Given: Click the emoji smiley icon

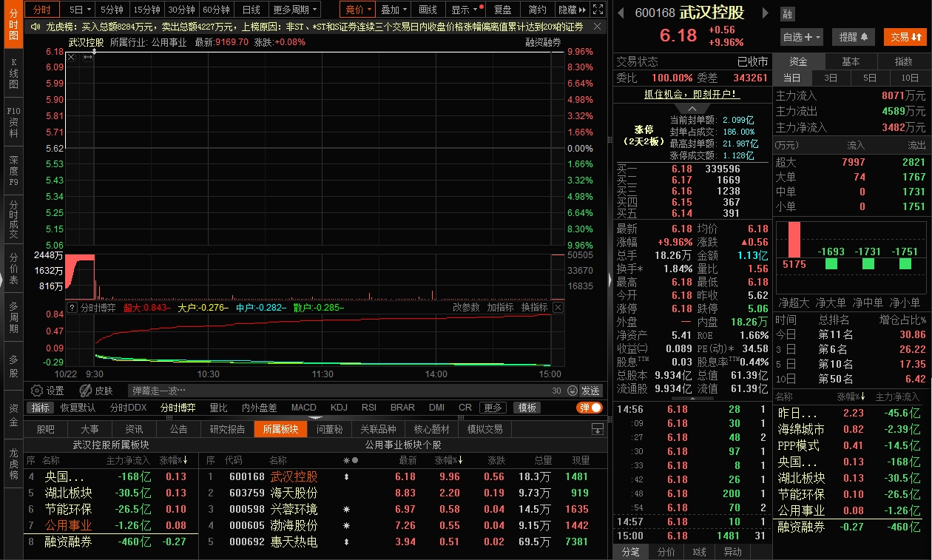Looking at the screenshot, I should [572, 391].
